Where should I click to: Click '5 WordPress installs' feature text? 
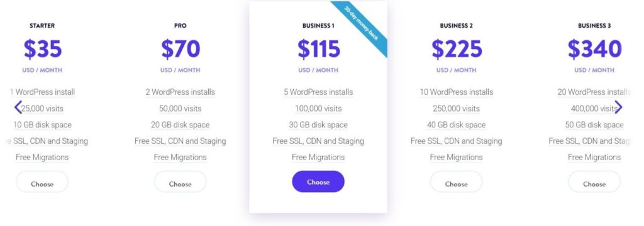[x=318, y=92]
